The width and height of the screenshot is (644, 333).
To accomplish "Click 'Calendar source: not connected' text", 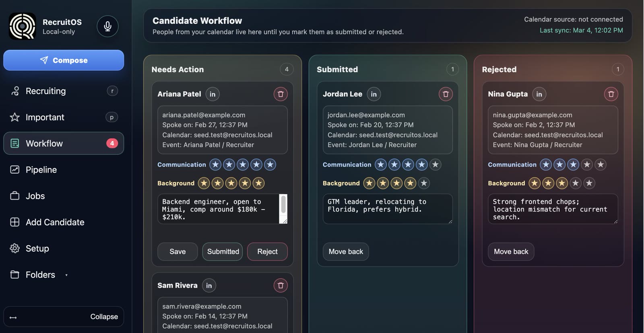I will coord(574,19).
